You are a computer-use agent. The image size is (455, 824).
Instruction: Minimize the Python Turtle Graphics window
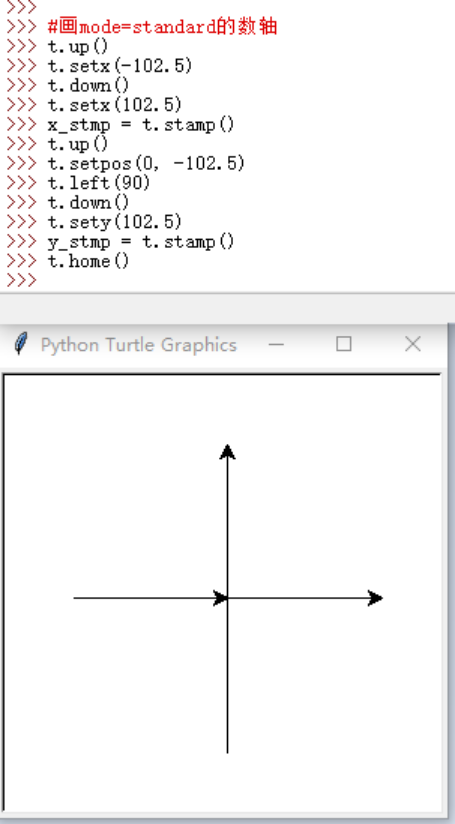276,345
